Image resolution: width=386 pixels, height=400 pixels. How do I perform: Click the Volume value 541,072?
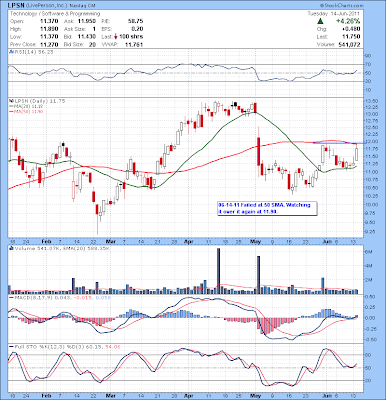(x=348, y=44)
